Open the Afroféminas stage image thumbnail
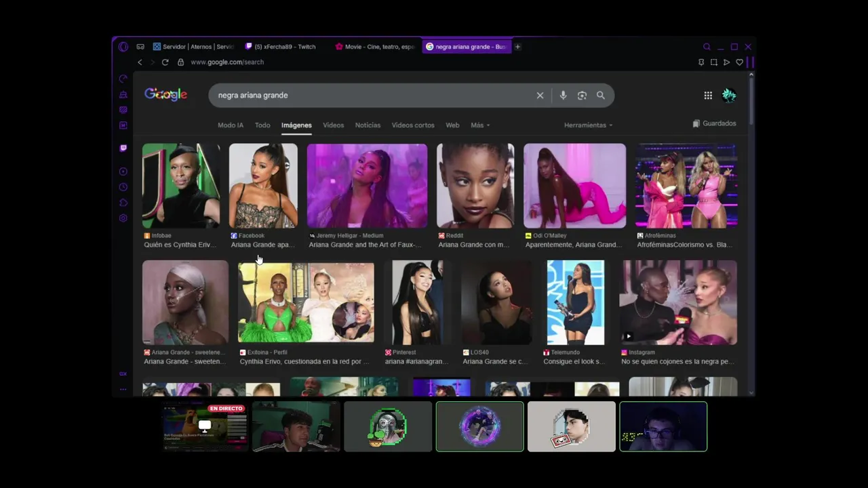The width and height of the screenshot is (868, 488). [x=686, y=186]
